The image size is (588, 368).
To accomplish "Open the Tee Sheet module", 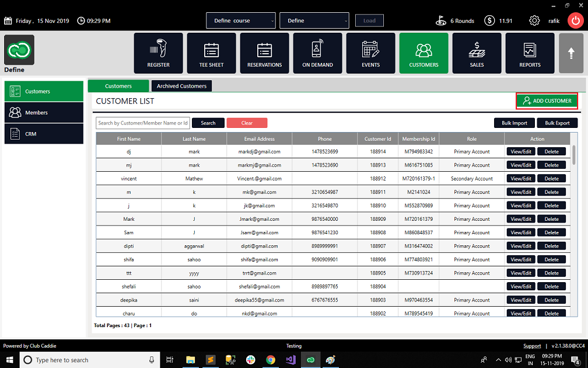I will (212, 53).
